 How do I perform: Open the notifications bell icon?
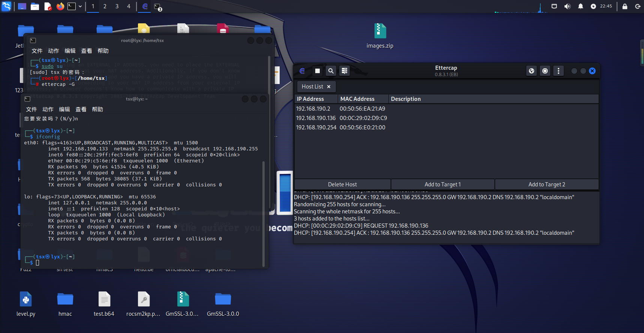pos(580,6)
